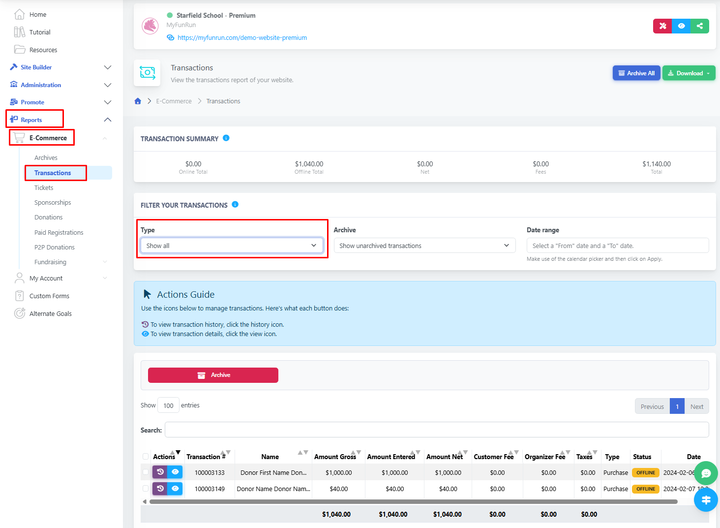This screenshot has height=528, width=720.
Task: Click the Archive All button
Action: (x=636, y=73)
